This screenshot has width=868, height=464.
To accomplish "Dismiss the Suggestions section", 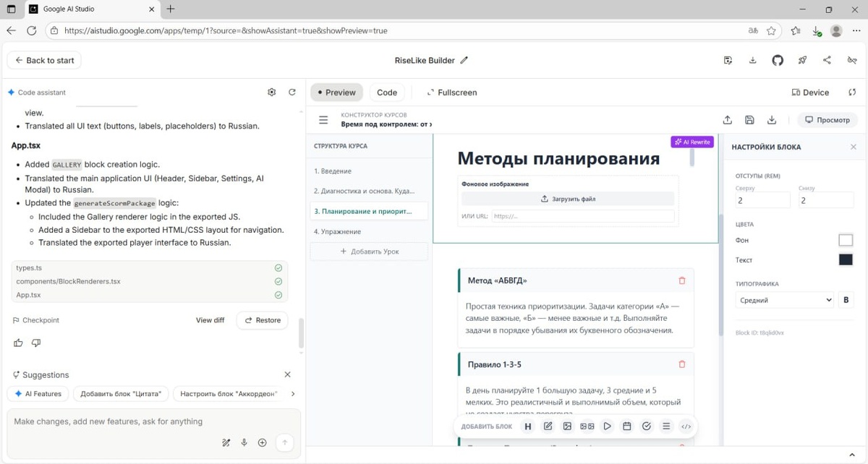I will [287, 374].
